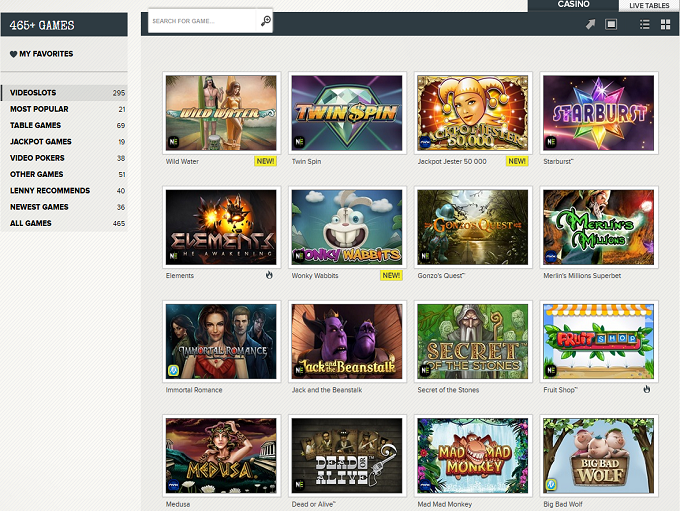
Task: Open the Big Bad Wolf game thumbnail
Action: (x=598, y=455)
